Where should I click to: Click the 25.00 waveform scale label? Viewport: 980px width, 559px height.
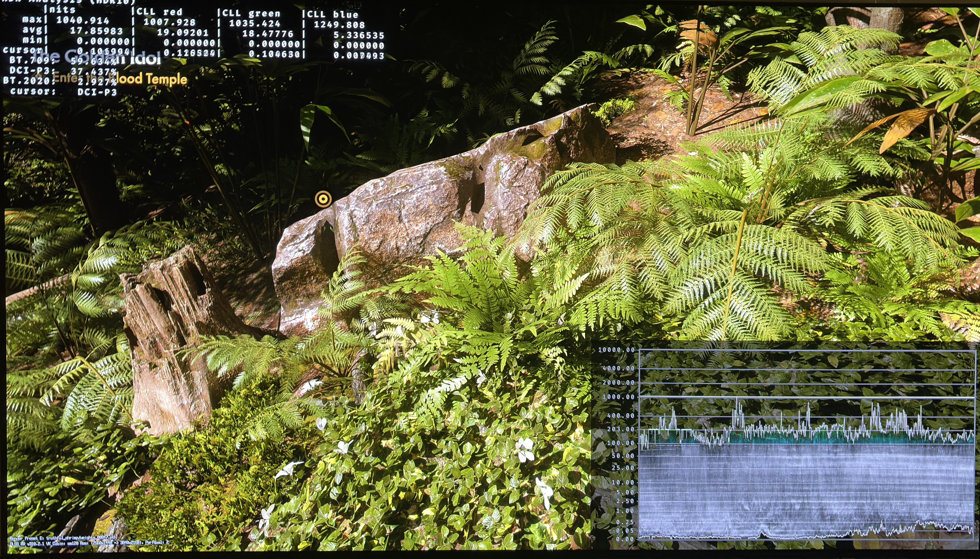coord(623,468)
